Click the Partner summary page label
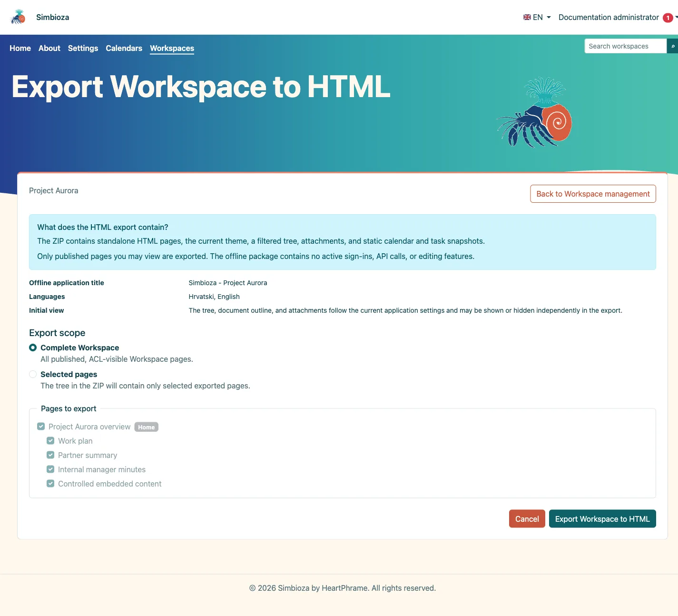Image resolution: width=678 pixels, height=616 pixels. [88, 455]
